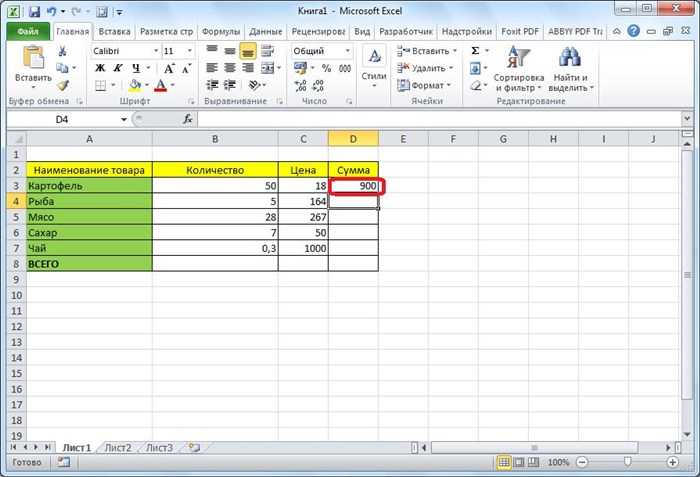Screen dimensions: 700x477
Task: Click the Clear eraser icon
Action: (x=476, y=85)
